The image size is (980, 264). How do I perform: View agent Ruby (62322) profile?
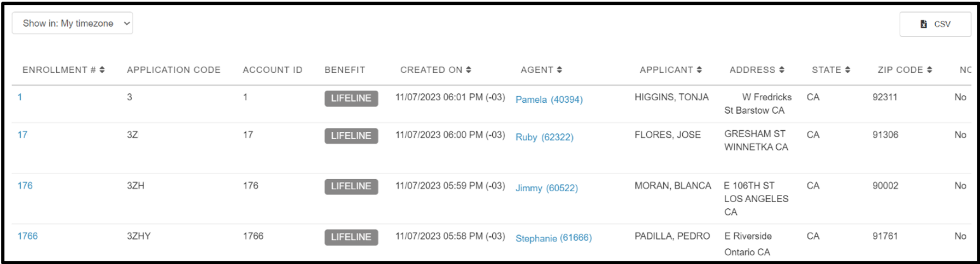545,137
